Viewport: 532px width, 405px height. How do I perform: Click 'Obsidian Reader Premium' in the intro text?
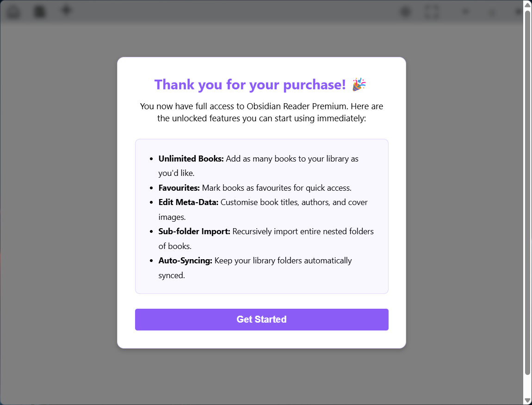pos(297,106)
